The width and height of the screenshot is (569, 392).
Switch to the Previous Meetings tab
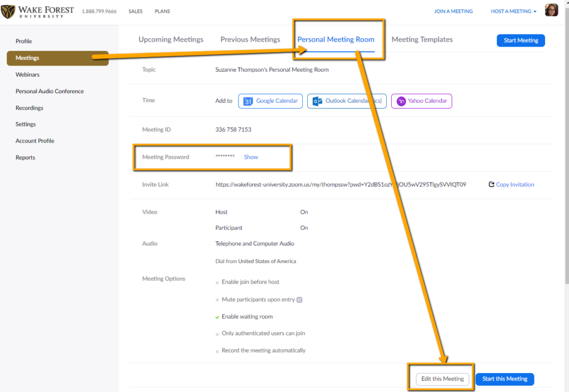(x=250, y=39)
